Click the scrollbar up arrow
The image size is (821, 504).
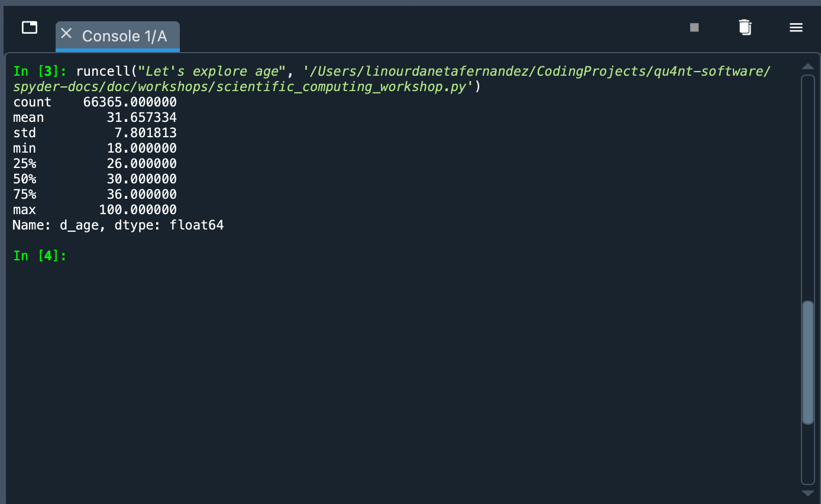pos(808,66)
